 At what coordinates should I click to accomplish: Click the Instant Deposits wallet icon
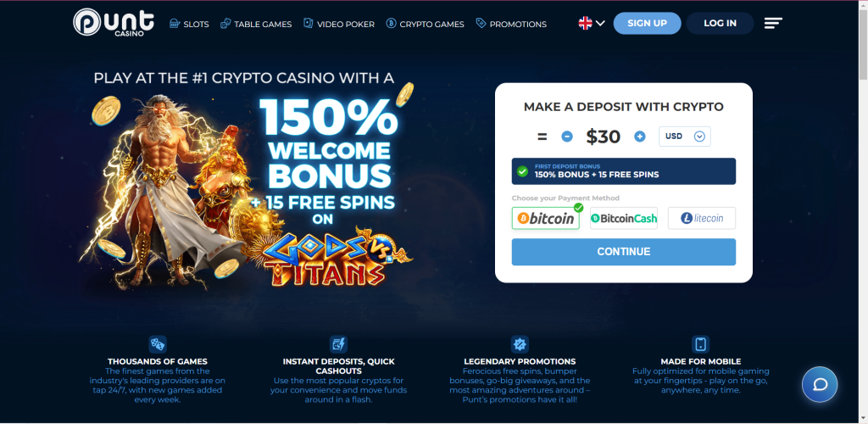click(x=338, y=344)
